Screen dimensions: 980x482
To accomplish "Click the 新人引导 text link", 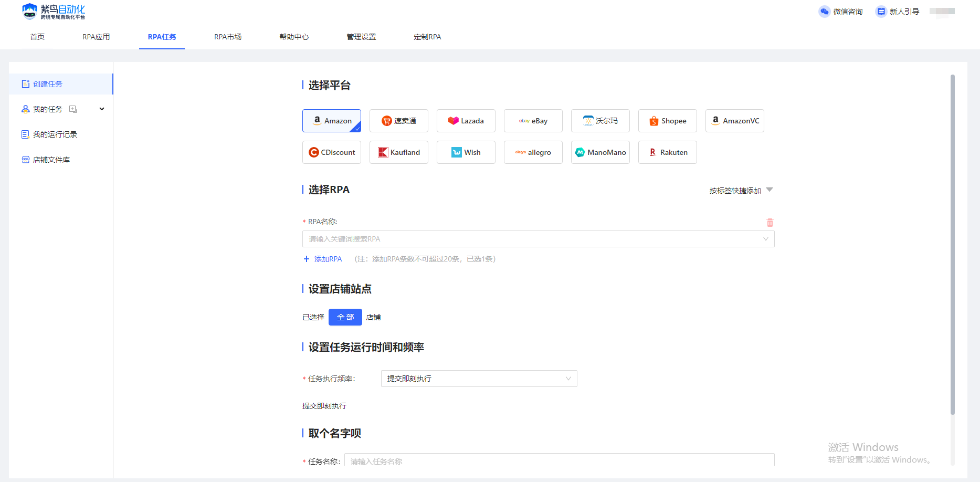I will coord(904,12).
